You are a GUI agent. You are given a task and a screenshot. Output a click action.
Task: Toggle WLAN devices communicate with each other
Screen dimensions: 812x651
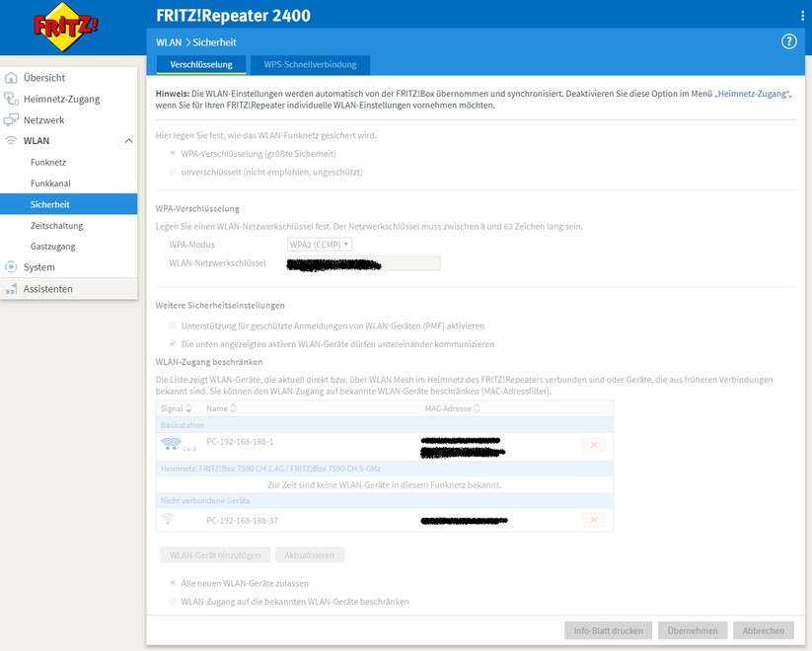[x=174, y=344]
